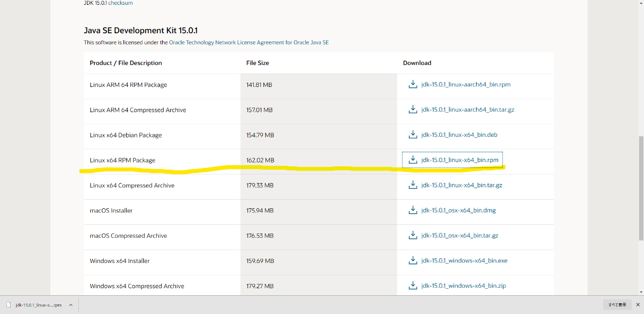
Task: Select 'Linux x64 Compressed Archive' text
Action: 132,186
